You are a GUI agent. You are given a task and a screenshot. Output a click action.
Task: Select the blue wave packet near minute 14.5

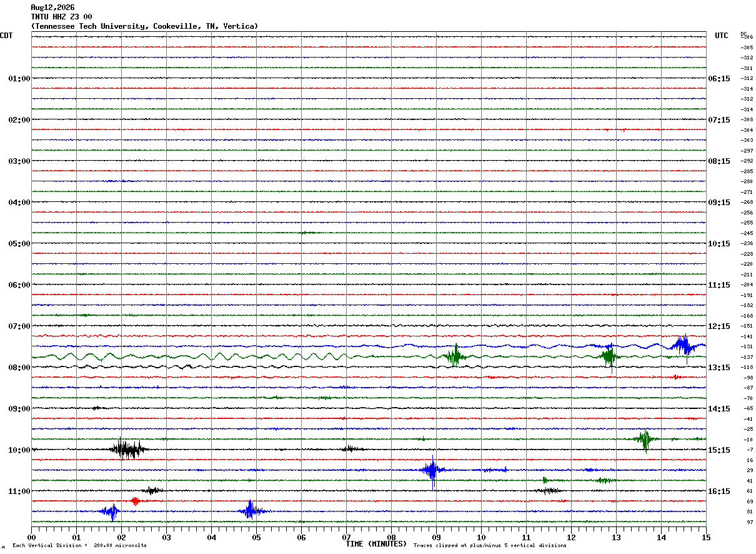(x=683, y=346)
